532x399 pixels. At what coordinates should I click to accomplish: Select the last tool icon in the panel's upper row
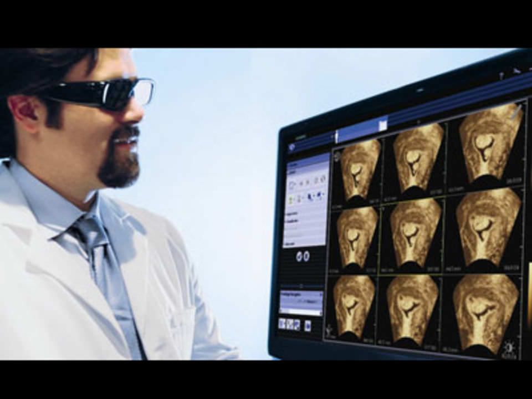[322, 180]
